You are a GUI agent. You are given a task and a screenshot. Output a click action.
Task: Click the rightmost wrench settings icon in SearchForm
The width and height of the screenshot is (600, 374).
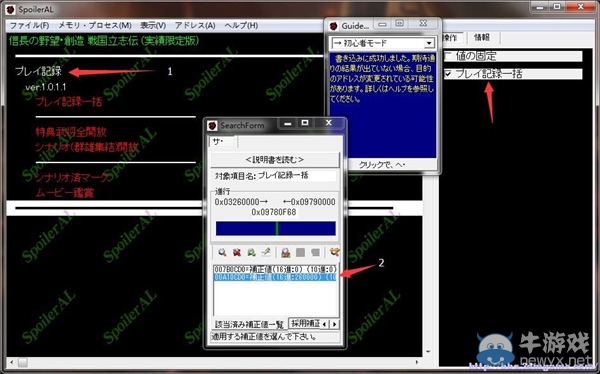(334, 252)
